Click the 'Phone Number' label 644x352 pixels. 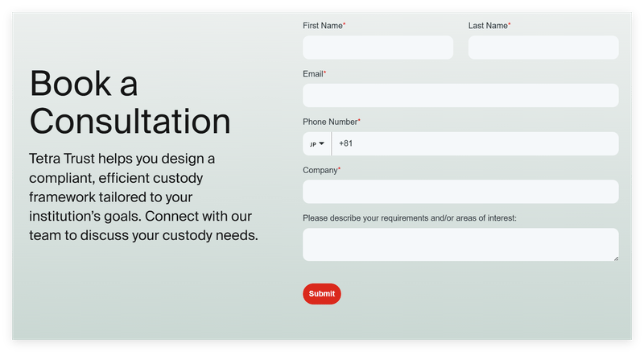pos(332,122)
